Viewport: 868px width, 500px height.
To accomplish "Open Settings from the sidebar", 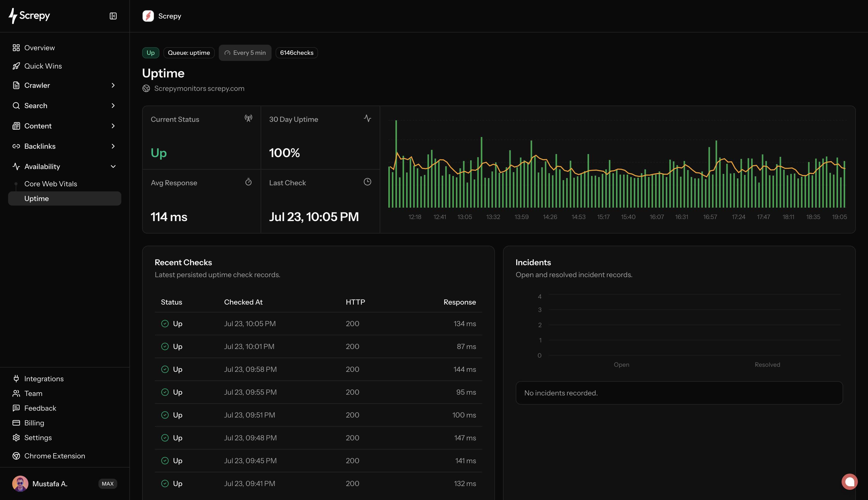I will pyautogui.click(x=38, y=438).
